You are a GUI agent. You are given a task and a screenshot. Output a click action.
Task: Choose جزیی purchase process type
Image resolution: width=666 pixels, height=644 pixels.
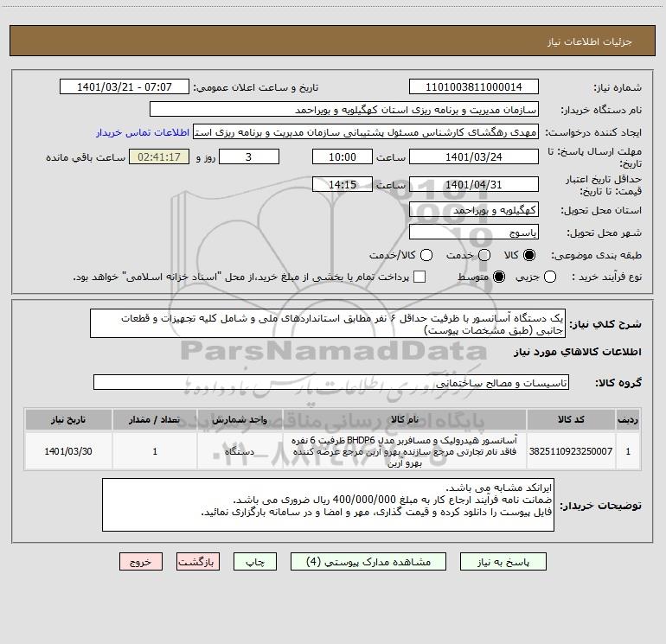[550, 277]
